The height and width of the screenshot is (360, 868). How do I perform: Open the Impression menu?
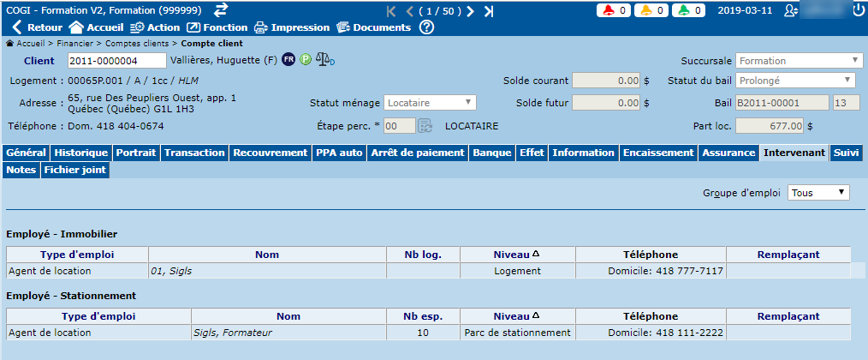(289, 27)
